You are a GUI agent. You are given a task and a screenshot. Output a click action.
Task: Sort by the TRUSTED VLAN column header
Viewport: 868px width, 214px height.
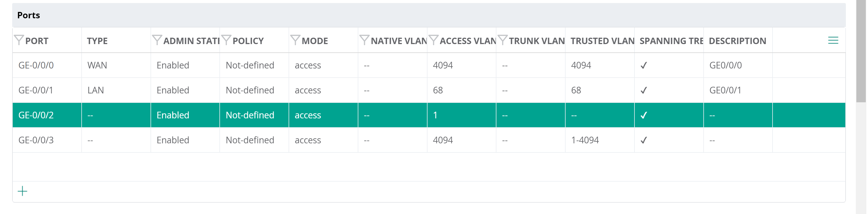[602, 41]
